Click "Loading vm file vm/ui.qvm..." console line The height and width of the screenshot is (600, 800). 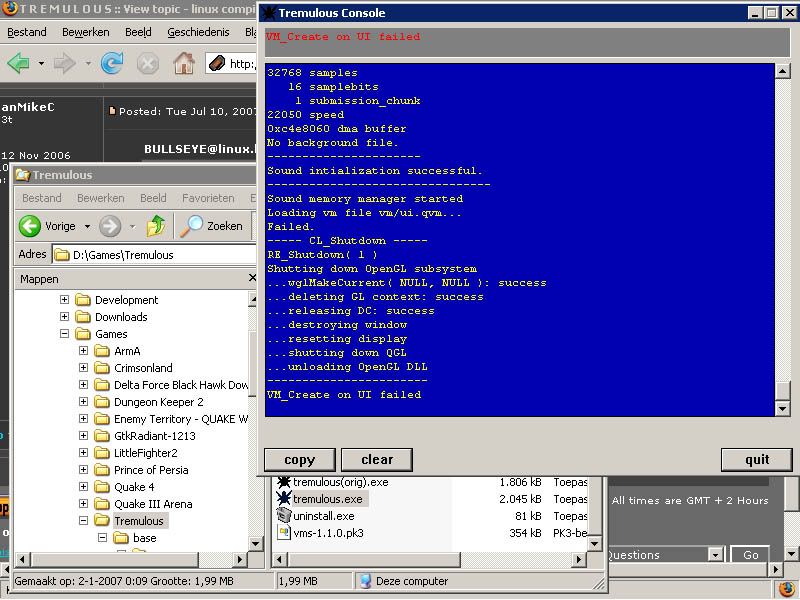point(364,213)
